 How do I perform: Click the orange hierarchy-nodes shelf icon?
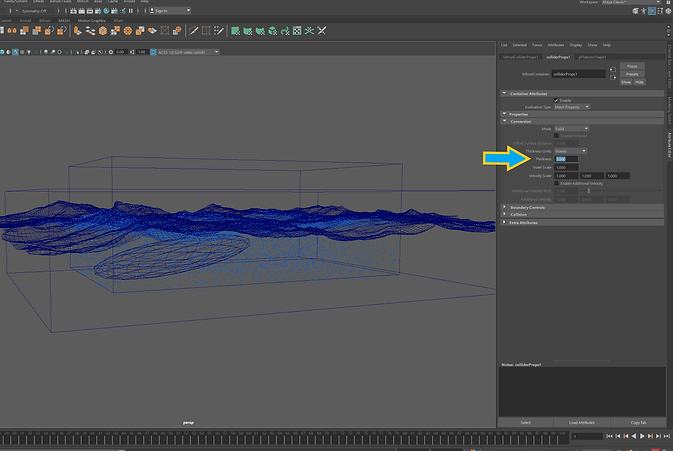tap(90, 31)
